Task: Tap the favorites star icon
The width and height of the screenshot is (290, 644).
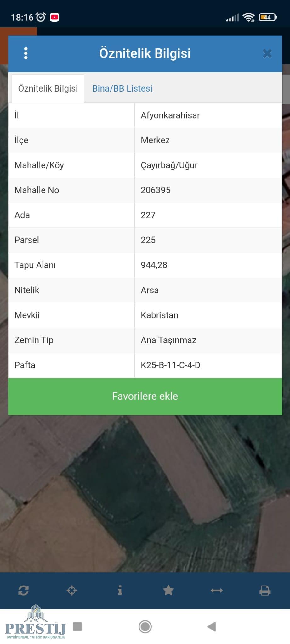Action: pos(168,590)
